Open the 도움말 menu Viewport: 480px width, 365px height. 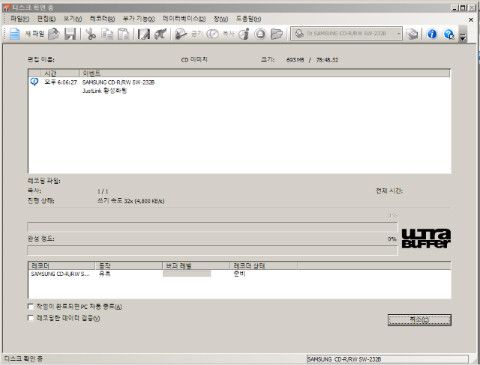248,19
